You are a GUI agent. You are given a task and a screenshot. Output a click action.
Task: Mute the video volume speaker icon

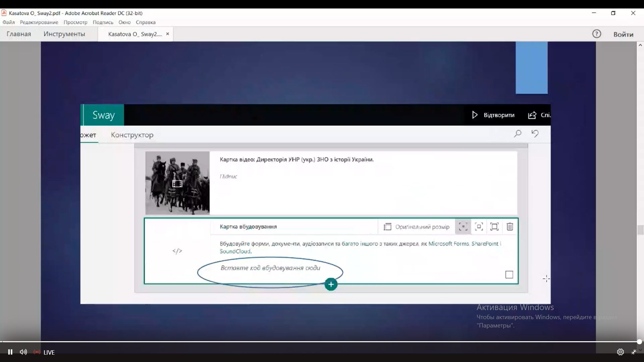[x=23, y=352]
